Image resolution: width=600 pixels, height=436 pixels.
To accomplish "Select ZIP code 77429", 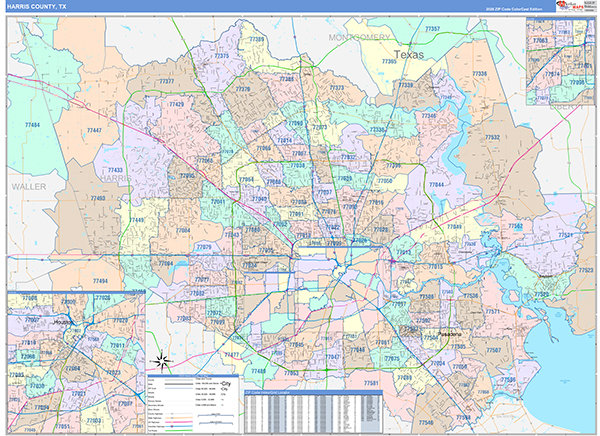I will click(176, 104).
